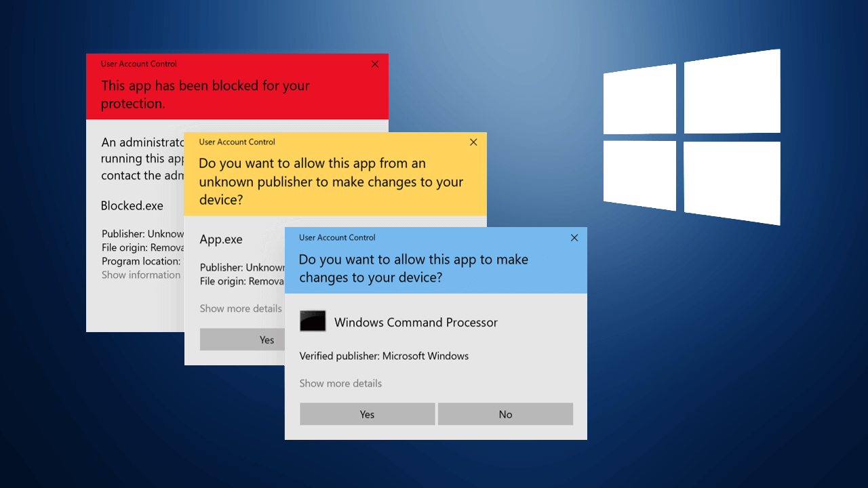868x488 pixels.
Task: Click Verified publisher: Microsoft Windows text
Action: pos(384,356)
